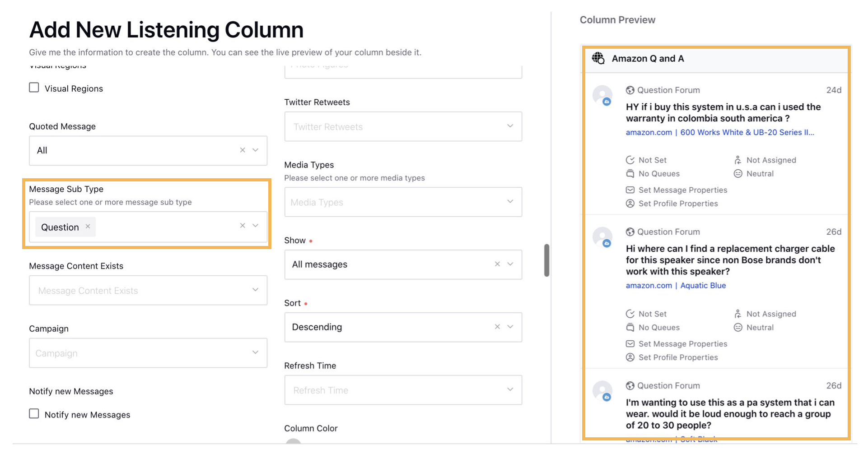Image resolution: width=868 pixels, height=454 pixels.
Task: Click Not Assigned person icon on warranty post
Action: click(x=738, y=160)
